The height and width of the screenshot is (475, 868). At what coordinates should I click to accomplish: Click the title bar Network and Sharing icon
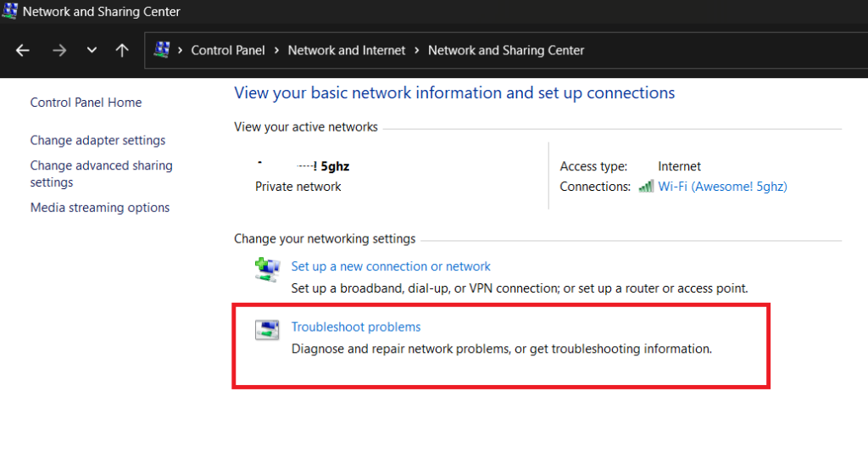[10, 12]
